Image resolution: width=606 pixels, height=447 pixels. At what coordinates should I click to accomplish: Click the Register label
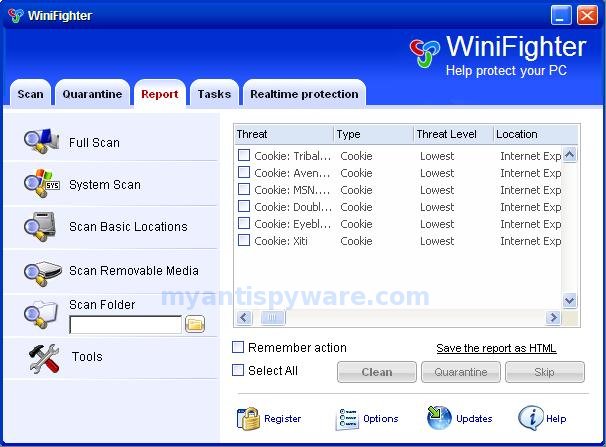click(x=283, y=419)
